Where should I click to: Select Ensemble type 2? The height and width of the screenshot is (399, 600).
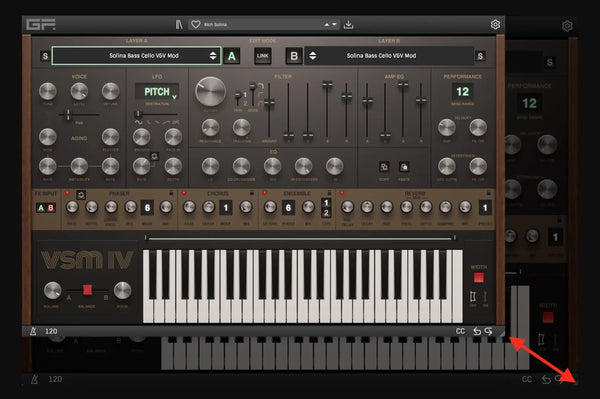pos(326,213)
